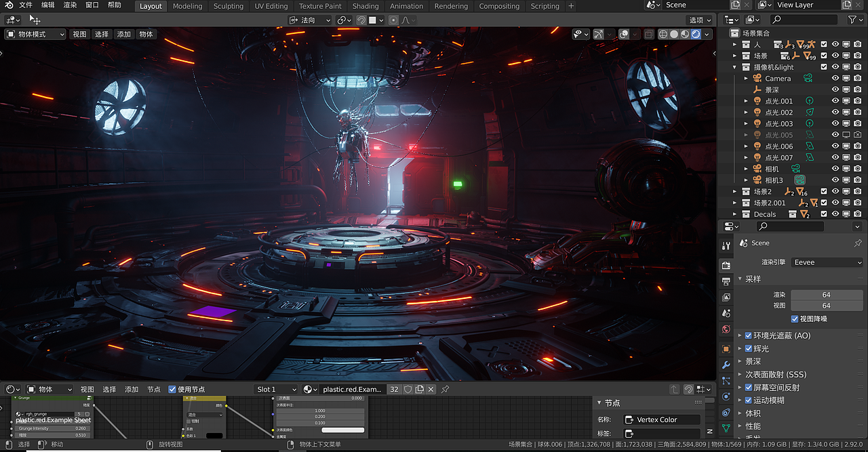
Task: Click the browse material icon in shader editor
Action: 309,389
